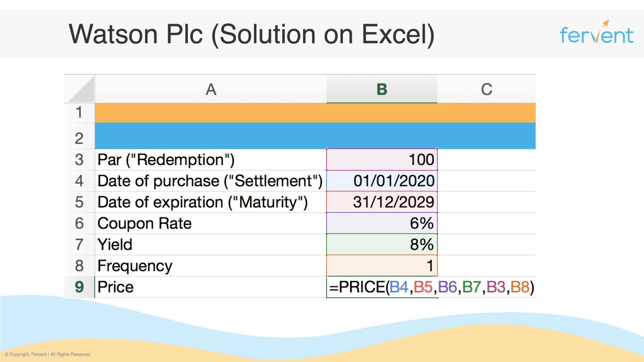The width and height of the screenshot is (644, 362).
Task: Select the Coupon Rate 6% cell
Action: click(x=381, y=223)
